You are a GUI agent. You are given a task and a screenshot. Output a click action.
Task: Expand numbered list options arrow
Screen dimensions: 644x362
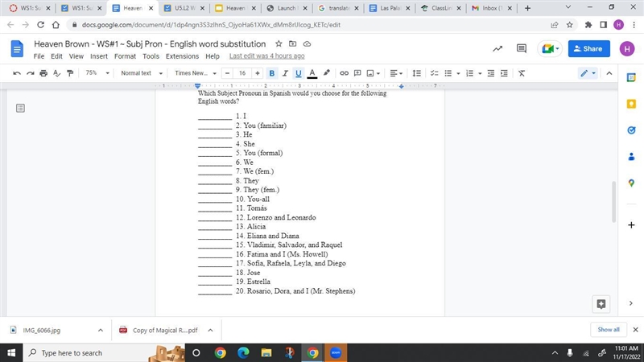(x=480, y=73)
